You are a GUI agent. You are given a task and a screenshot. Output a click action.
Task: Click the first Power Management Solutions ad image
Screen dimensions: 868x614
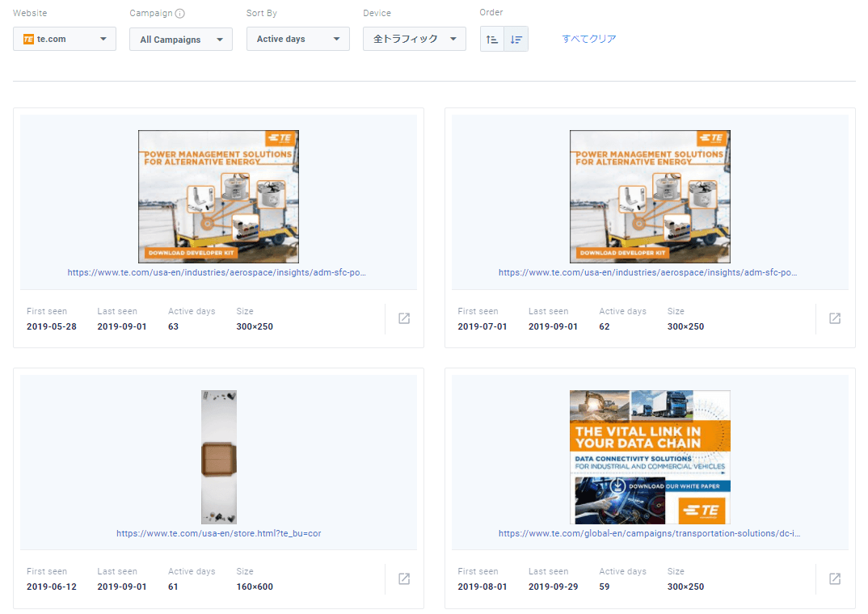pos(218,196)
